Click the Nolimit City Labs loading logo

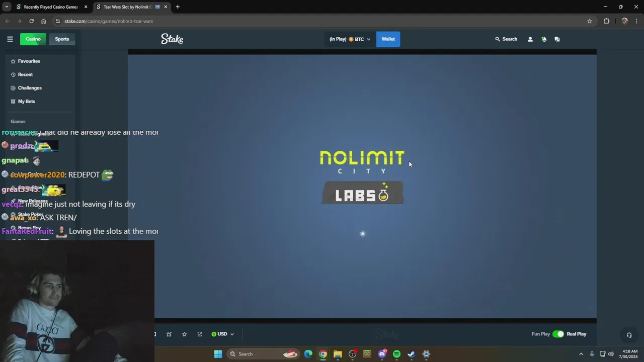[362, 176]
